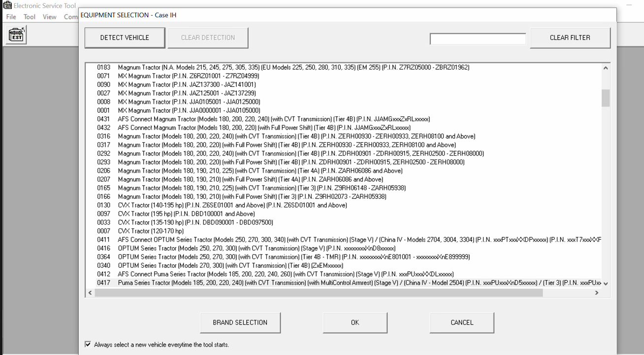Open the View menu

point(49,17)
